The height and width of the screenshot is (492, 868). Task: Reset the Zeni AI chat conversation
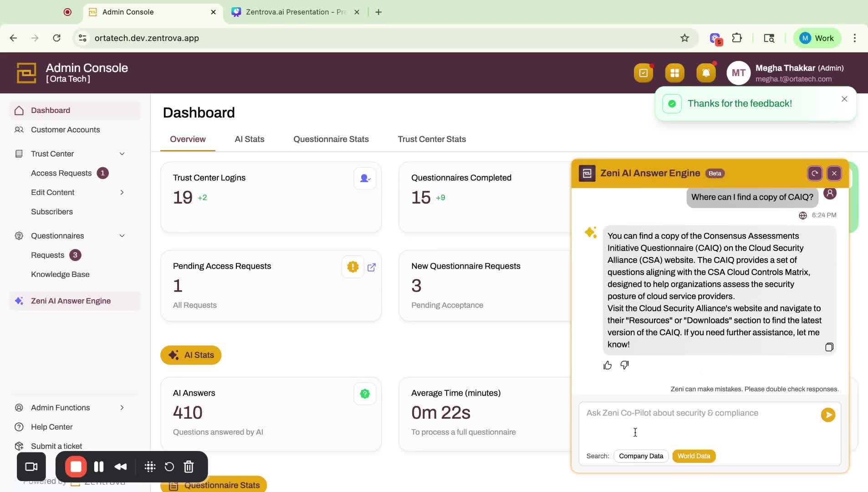(815, 173)
